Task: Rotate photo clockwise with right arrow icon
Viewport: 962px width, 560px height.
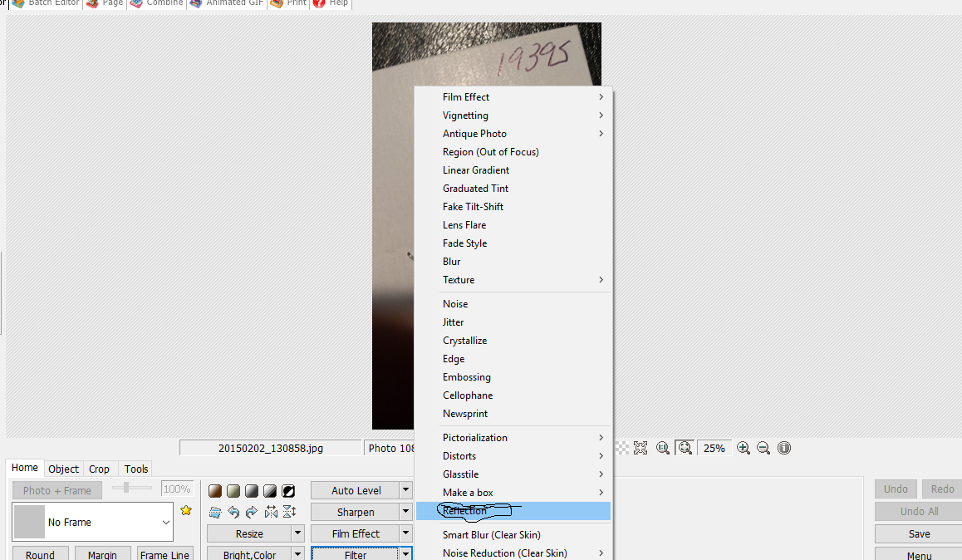Action: [x=251, y=512]
